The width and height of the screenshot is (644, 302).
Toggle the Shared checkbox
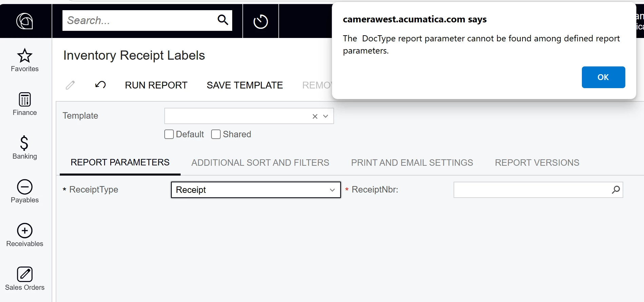(216, 134)
